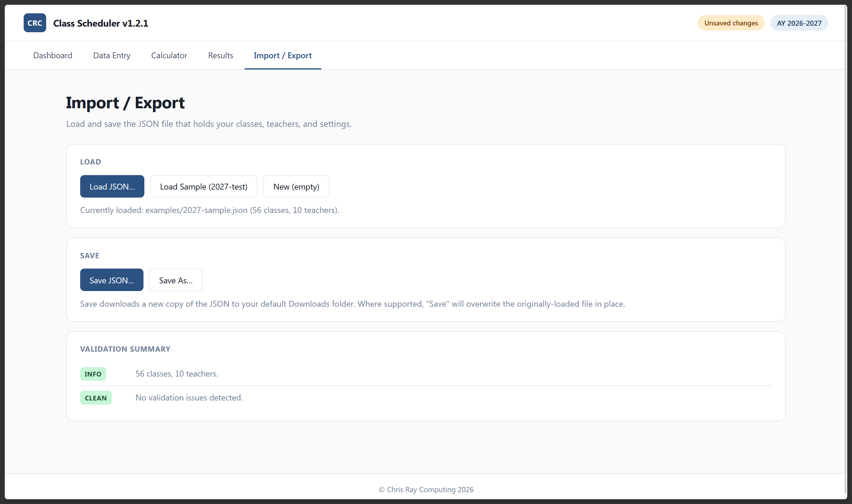
Task: Click the LOAD section heading
Action: (x=90, y=162)
